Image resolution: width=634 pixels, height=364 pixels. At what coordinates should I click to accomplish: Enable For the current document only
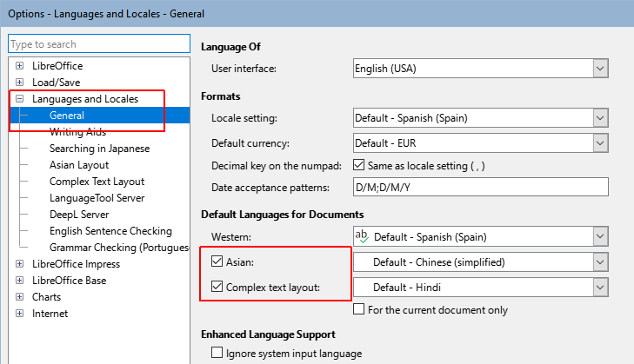pos(358,309)
